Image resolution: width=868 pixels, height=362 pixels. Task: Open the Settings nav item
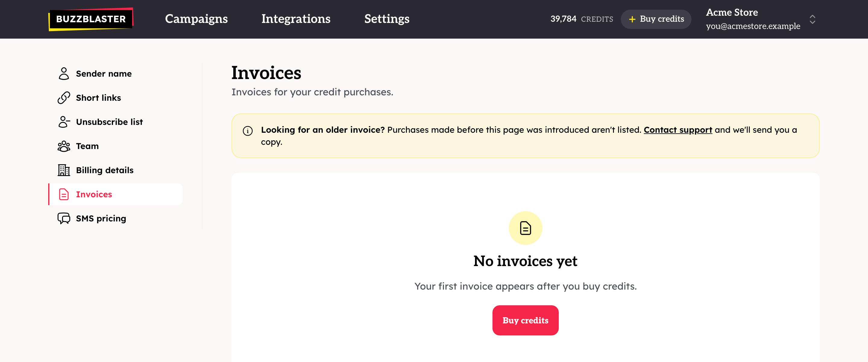tap(387, 19)
